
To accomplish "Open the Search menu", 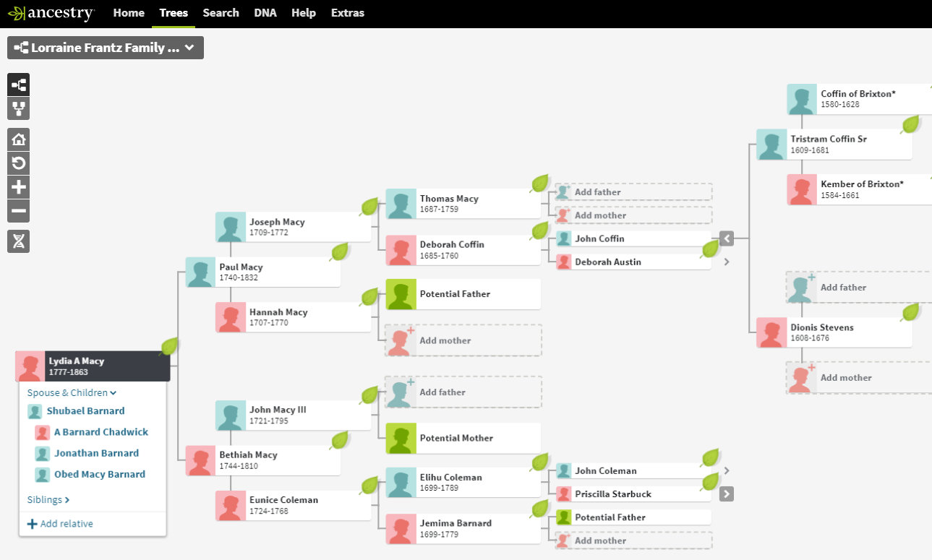I will (221, 13).
